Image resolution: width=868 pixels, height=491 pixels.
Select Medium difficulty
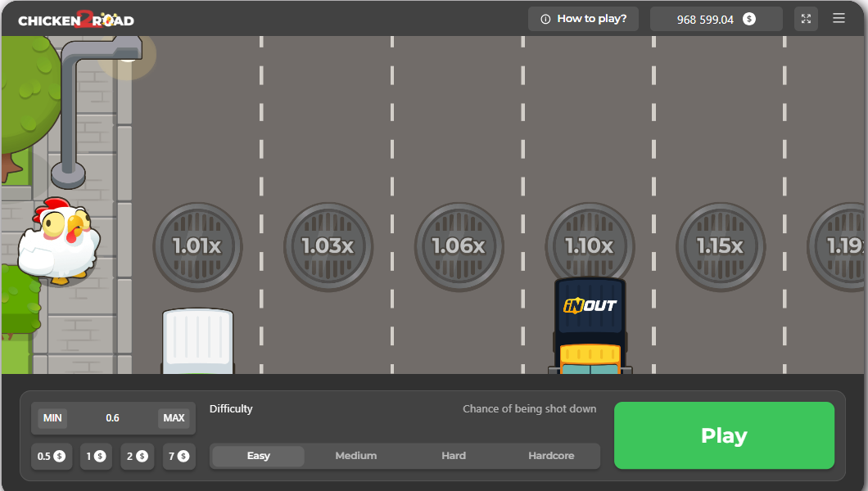pyautogui.click(x=356, y=456)
